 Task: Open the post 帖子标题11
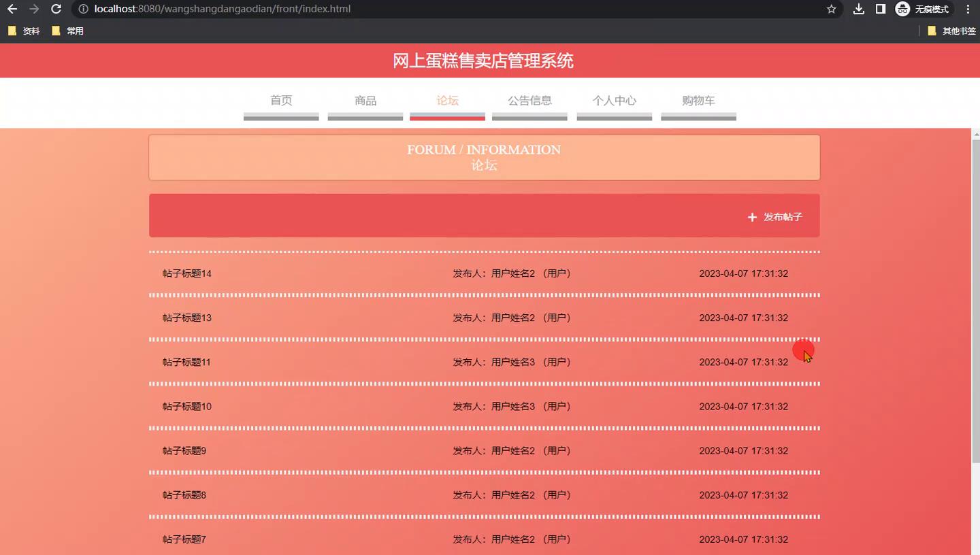(x=186, y=362)
